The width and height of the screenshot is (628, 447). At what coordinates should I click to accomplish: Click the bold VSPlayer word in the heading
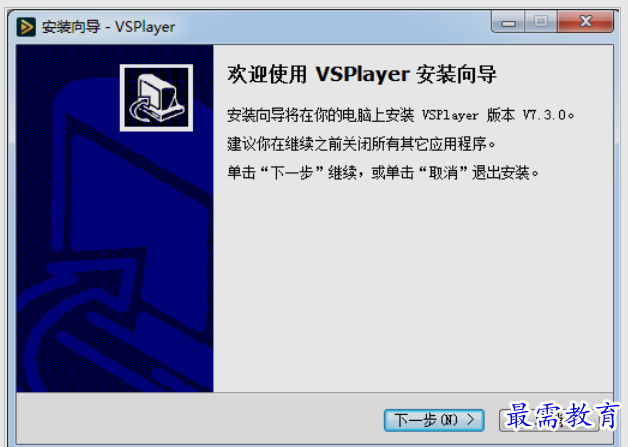click(362, 74)
